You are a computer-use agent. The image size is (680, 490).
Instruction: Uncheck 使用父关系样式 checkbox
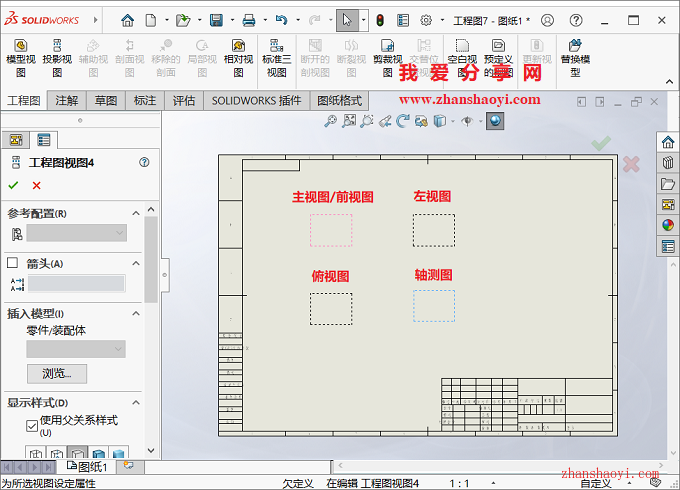[32, 426]
